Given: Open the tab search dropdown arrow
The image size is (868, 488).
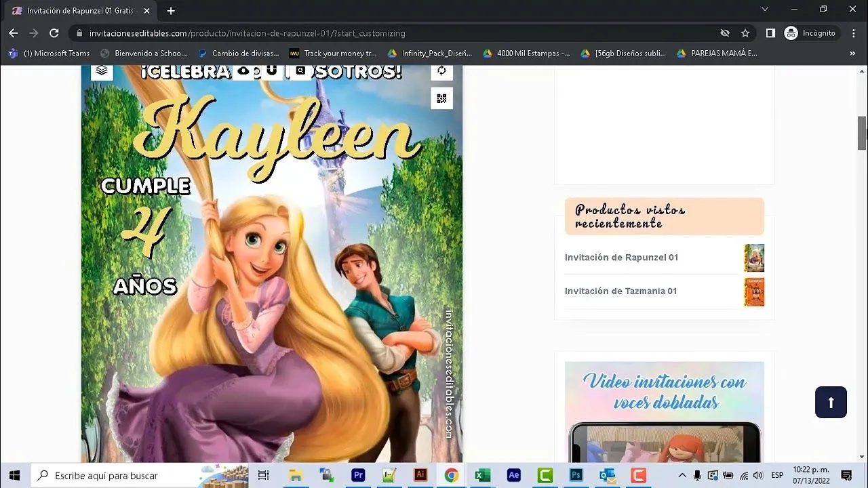Looking at the screenshot, I should (x=765, y=9).
